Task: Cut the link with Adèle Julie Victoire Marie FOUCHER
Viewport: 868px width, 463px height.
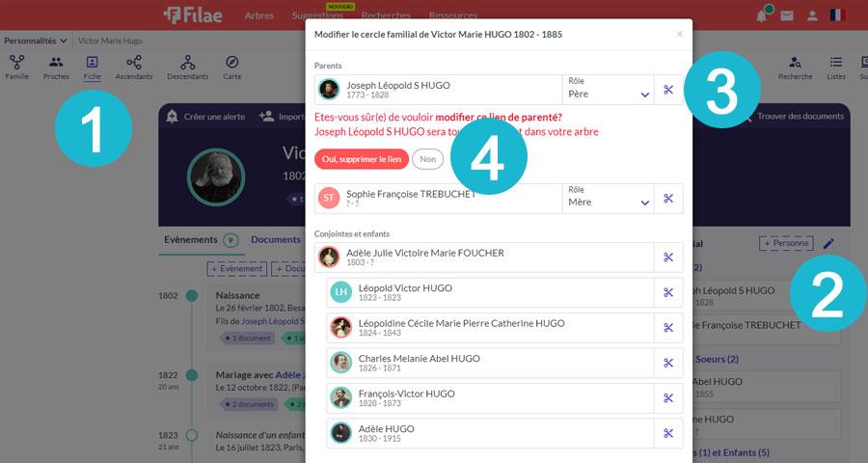Action: tap(668, 258)
